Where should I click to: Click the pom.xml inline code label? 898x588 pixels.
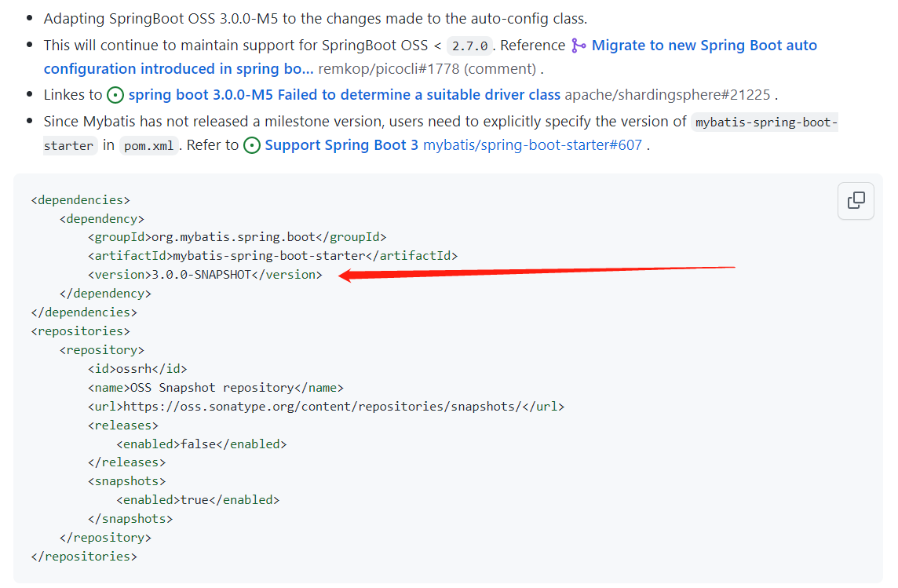(149, 145)
